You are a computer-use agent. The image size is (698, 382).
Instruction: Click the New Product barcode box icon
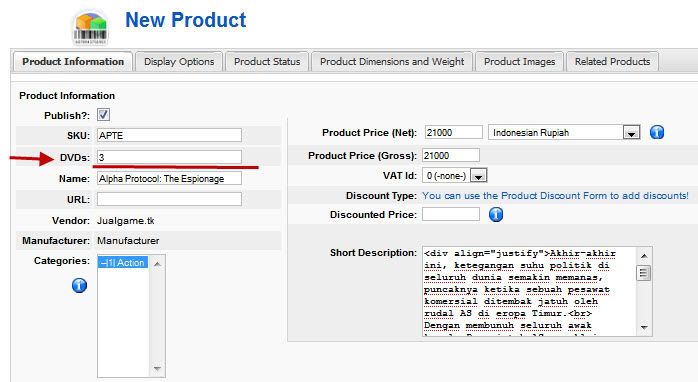90,28
